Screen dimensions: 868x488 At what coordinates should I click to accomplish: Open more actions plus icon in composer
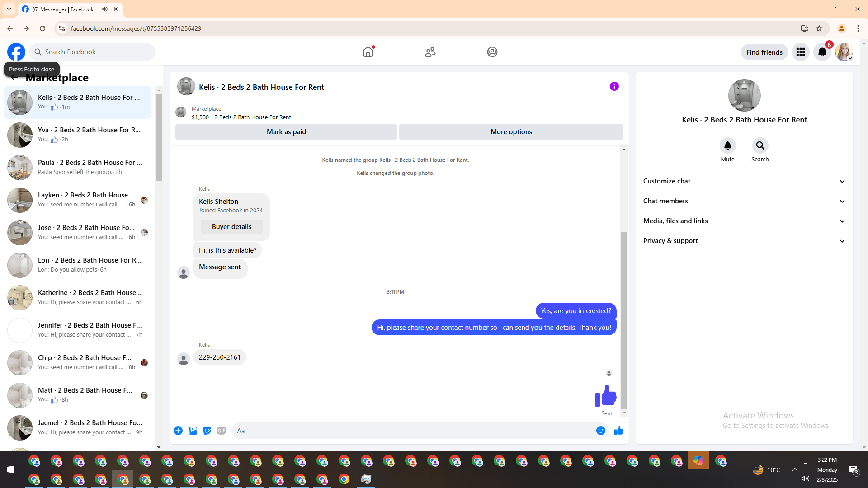click(178, 431)
